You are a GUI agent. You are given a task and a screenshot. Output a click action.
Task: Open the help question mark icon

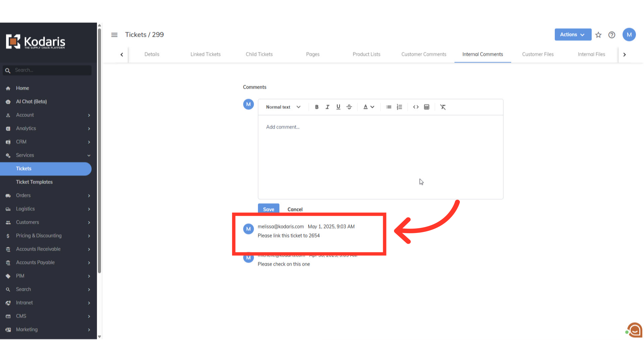[x=612, y=35]
